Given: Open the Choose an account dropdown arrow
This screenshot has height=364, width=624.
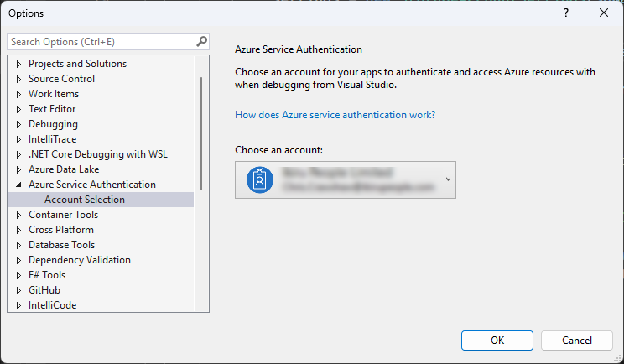Looking at the screenshot, I should coord(448,179).
